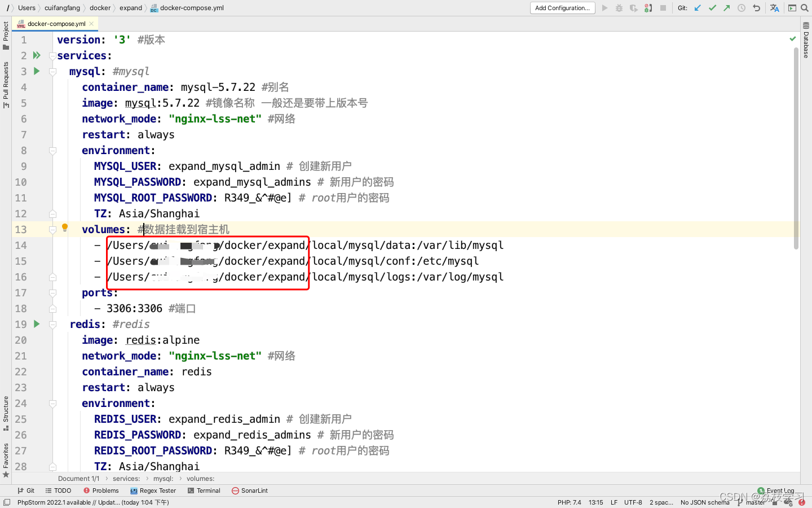Viewport: 812px width, 508px height.
Task: Click the 2 spaces indent setting
Action: (x=661, y=502)
